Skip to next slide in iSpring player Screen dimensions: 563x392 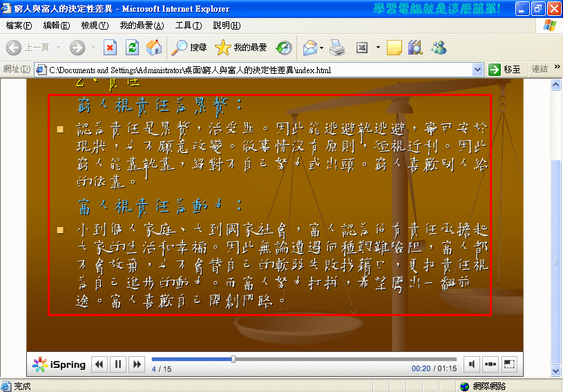click(x=137, y=364)
